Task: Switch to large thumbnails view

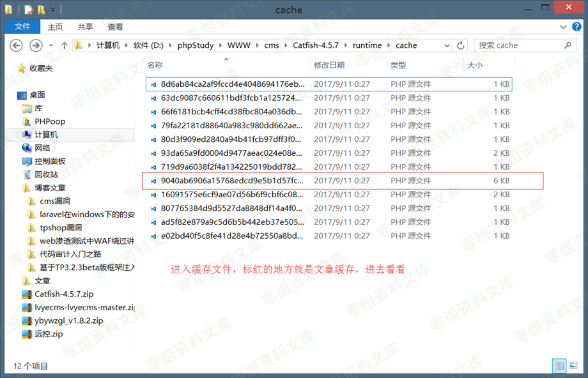Action: coord(573,366)
